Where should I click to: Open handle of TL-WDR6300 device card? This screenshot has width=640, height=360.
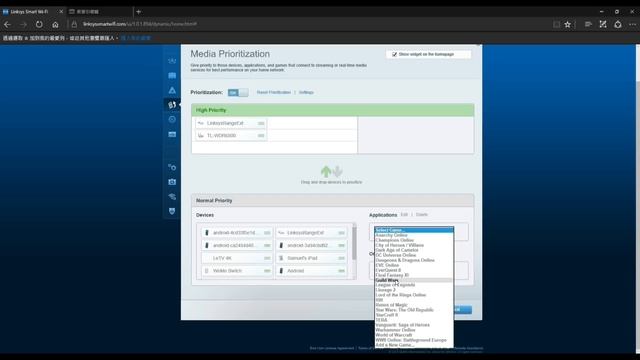[261, 136]
